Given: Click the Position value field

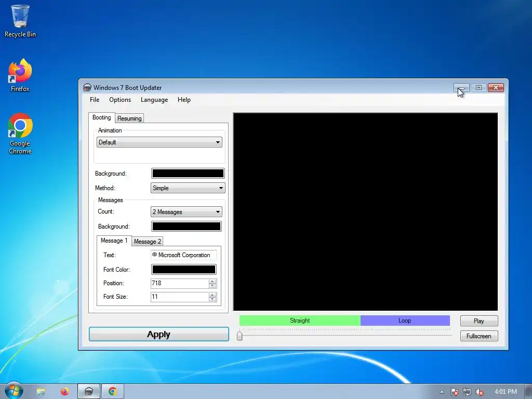Looking at the screenshot, I should pos(179,283).
